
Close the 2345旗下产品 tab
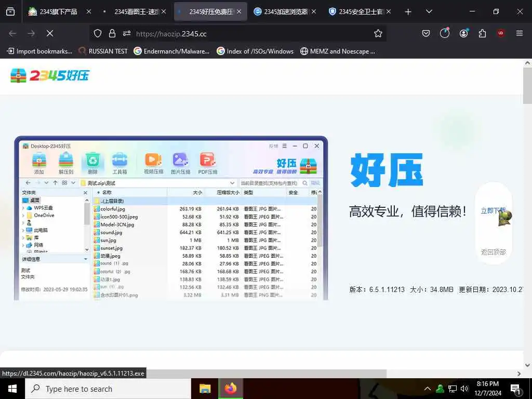[x=88, y=11]
